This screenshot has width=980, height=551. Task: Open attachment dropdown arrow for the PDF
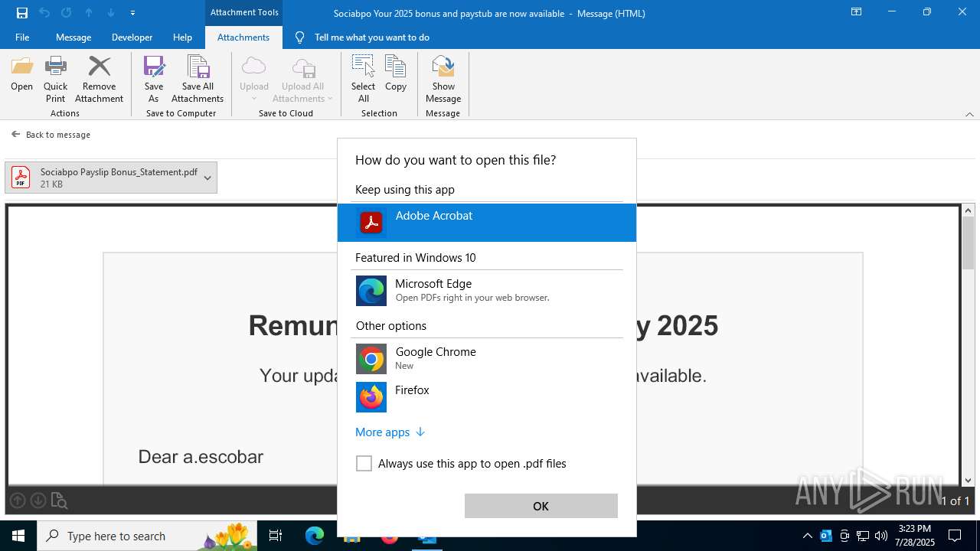[x=207, y=178]
